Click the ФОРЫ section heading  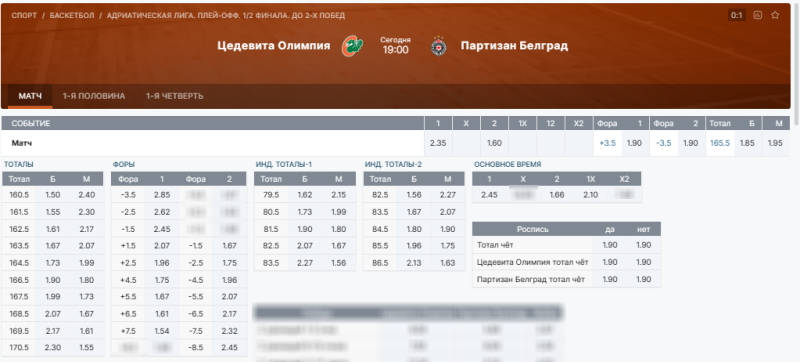tap(123, 165)
